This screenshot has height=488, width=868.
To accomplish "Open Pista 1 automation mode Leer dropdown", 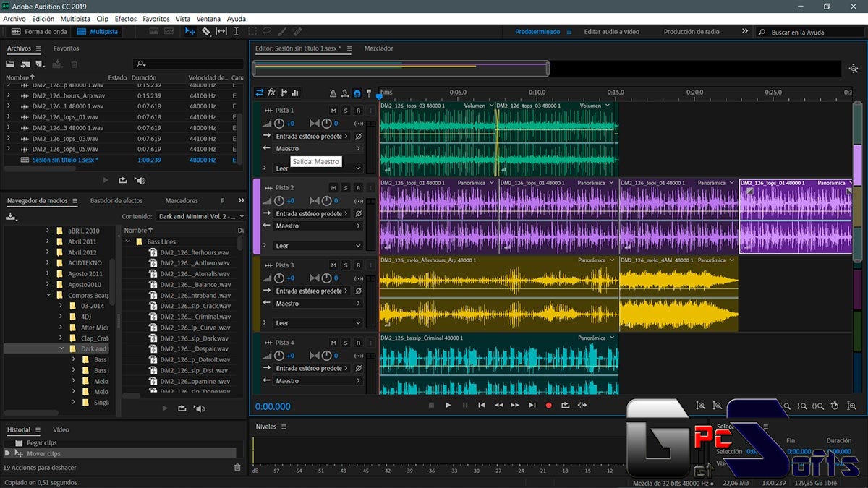I will (x=318, y=168).
